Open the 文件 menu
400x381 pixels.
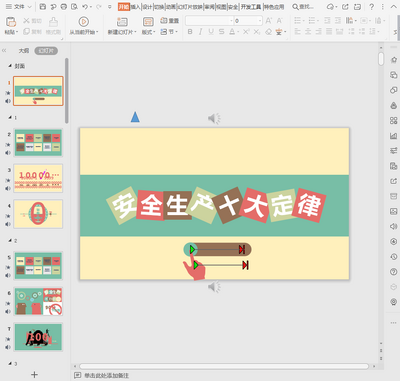19,7
